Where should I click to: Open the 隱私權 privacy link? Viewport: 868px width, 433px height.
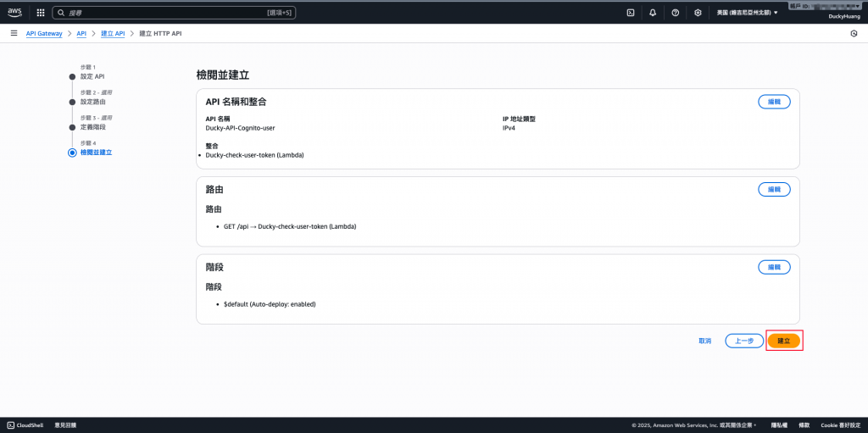(x=778, y=425)
